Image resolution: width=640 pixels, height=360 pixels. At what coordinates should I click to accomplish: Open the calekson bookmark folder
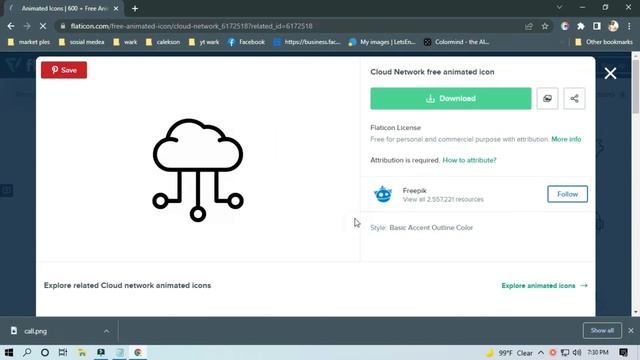point(163,42)
